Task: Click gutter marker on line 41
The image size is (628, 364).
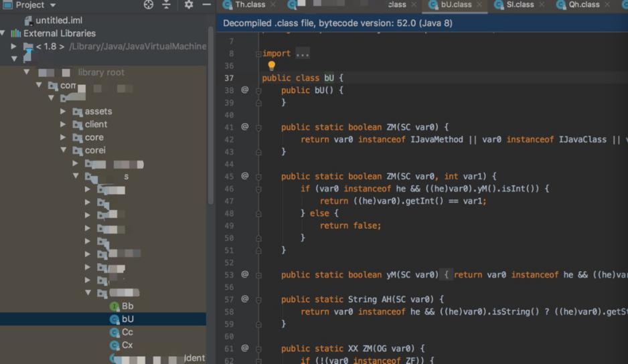Action: (x=245, y=127)
